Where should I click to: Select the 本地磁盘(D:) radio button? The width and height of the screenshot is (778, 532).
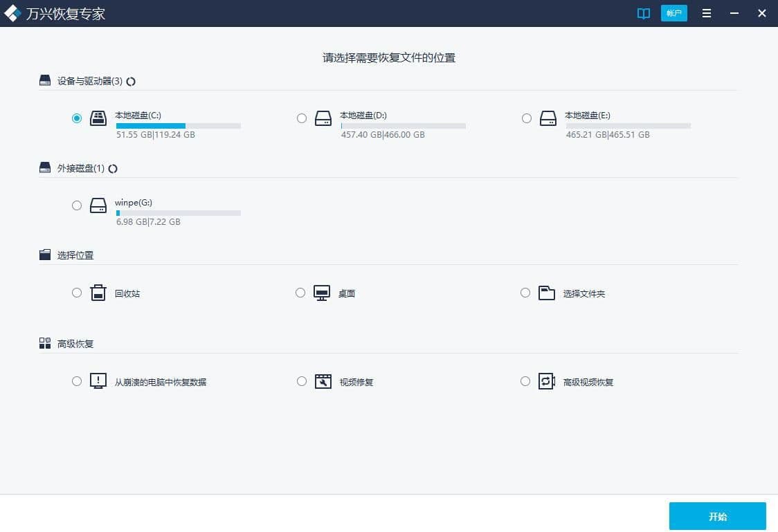(302, 118)
